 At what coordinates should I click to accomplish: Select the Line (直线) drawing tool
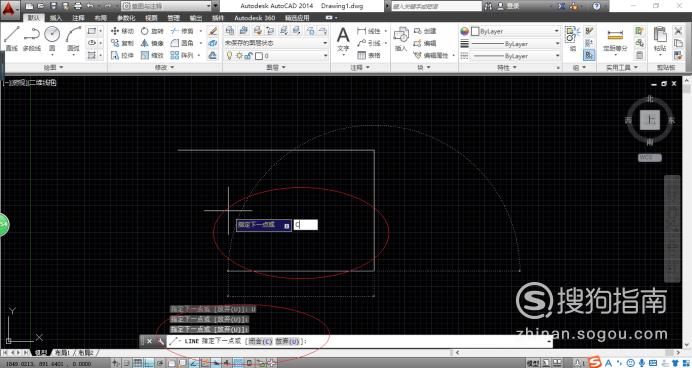(x=11, y=38)
